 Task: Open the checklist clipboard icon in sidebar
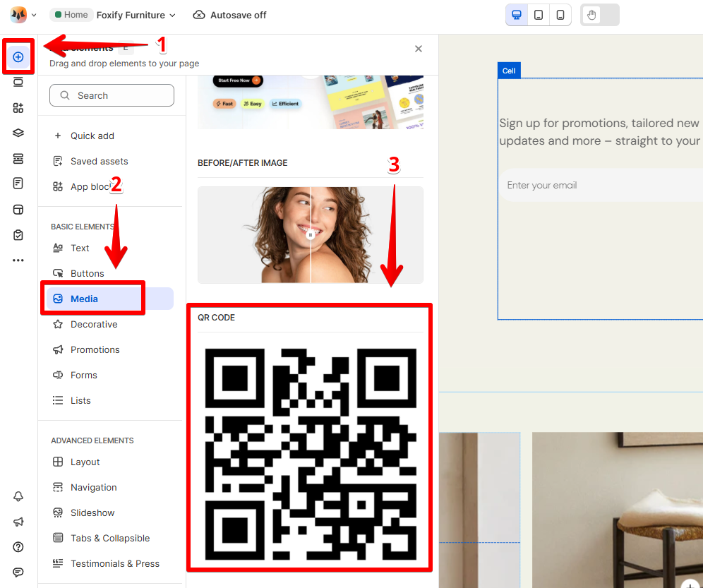[18, 235]
